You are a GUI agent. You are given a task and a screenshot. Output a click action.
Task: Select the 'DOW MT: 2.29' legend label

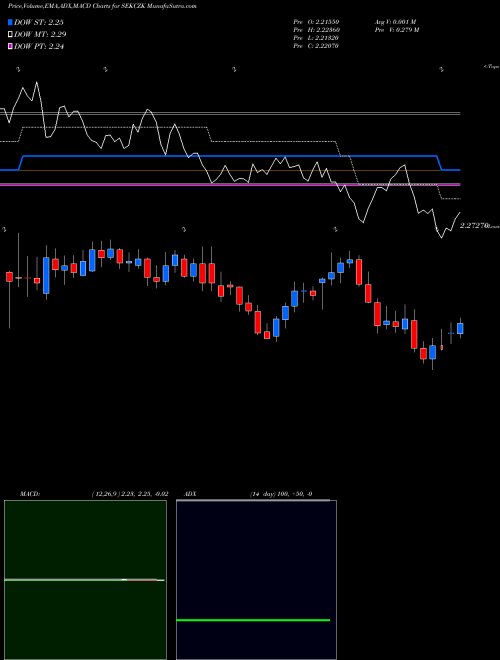40,35
